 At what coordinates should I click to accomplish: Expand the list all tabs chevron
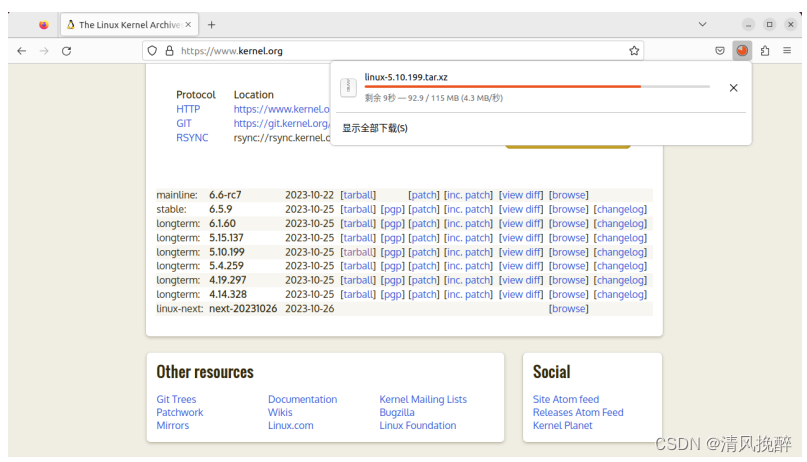(703, 24)
